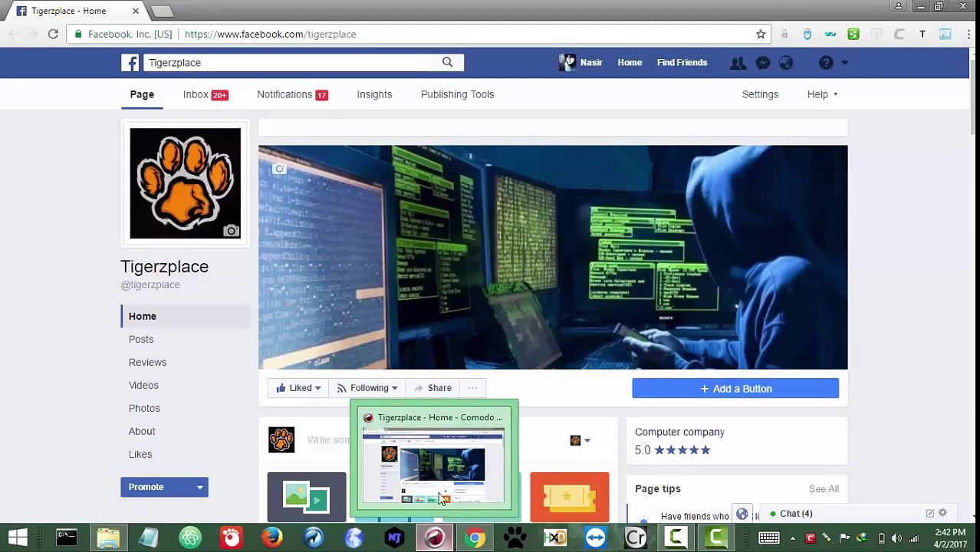The width and height of the screenshot is (980, 552).
Task: Bookmark page with the star icon
Action: point(761,34)
